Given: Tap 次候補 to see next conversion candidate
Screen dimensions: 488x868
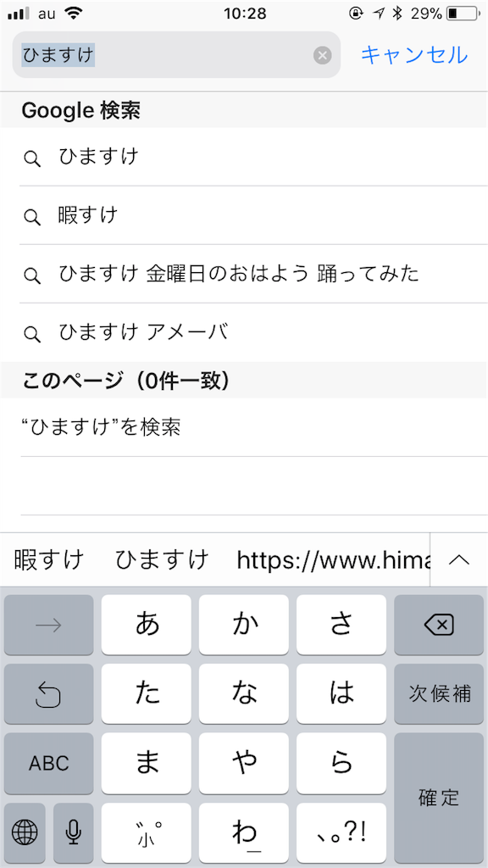Looking at the screenshot, I should (439, 694).
